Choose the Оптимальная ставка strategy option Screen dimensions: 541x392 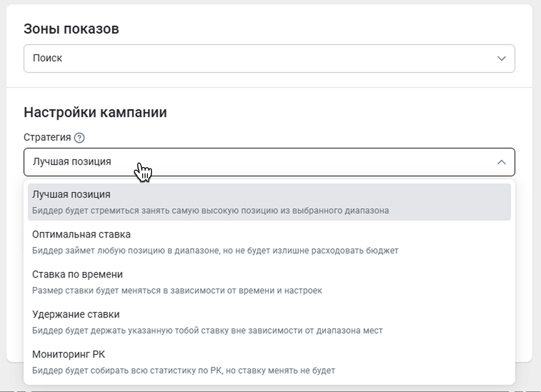81,235
